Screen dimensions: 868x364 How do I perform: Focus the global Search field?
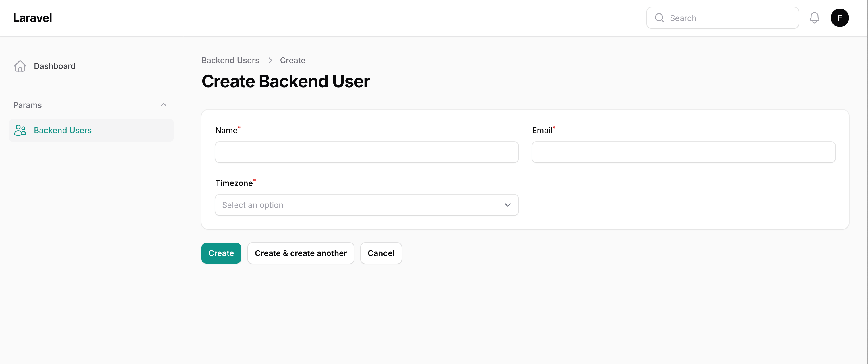722,18
